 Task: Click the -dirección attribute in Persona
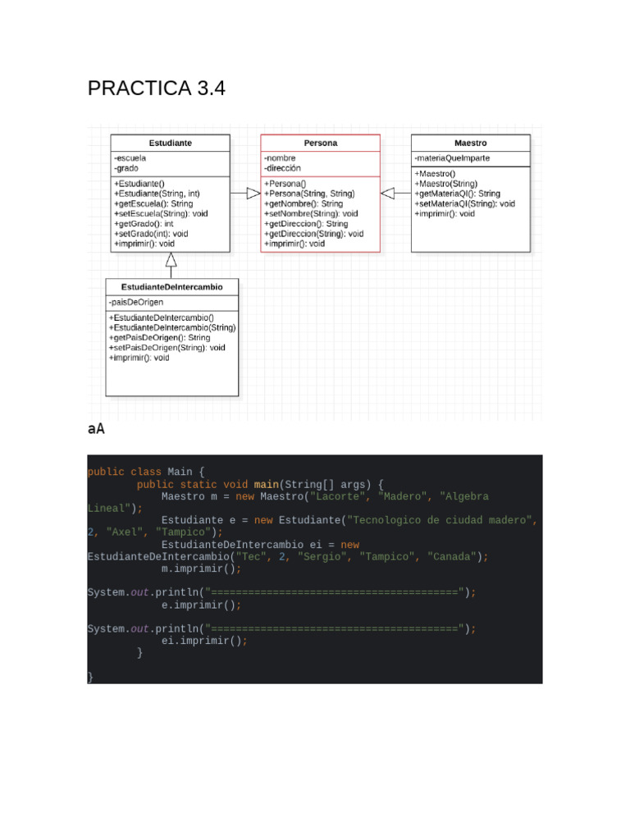282,168
